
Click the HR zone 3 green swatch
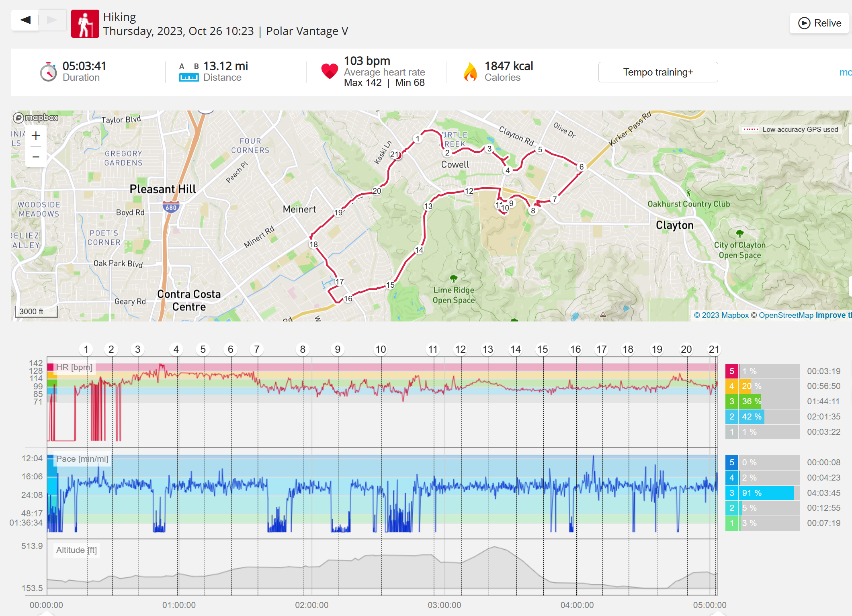click(x=732, y=401)
